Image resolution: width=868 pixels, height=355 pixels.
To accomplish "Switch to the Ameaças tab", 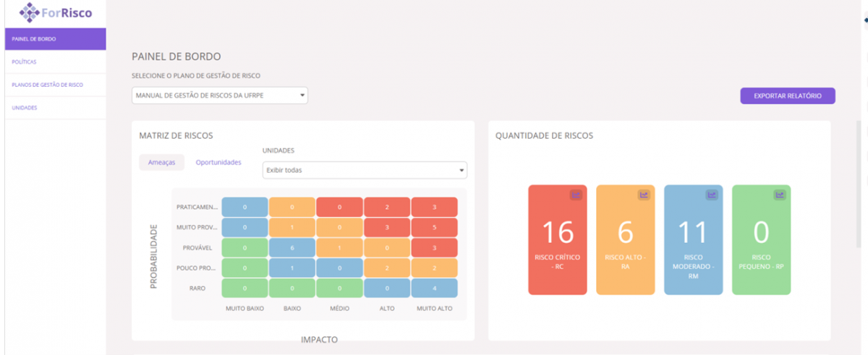I will pos(161,163).
